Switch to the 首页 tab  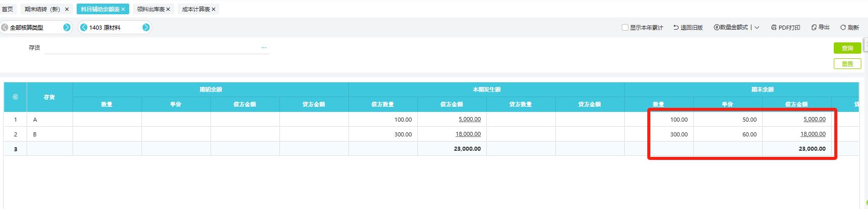pyautogui.click(x=8, y=9)
